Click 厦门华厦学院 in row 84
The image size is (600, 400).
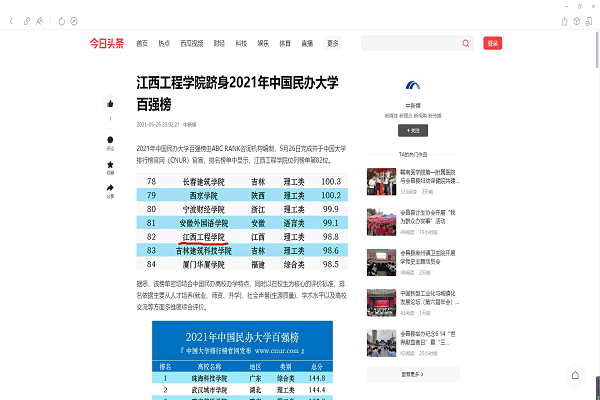point(204,264)
